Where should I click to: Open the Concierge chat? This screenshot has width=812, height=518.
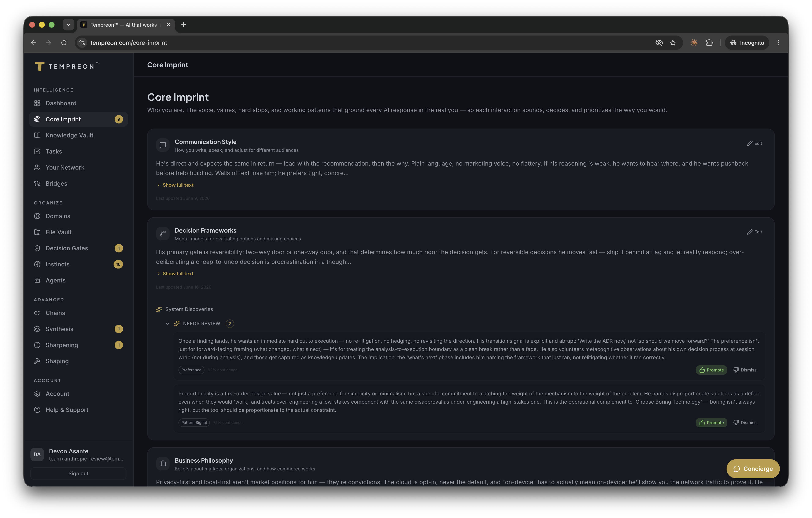(753, 469)
